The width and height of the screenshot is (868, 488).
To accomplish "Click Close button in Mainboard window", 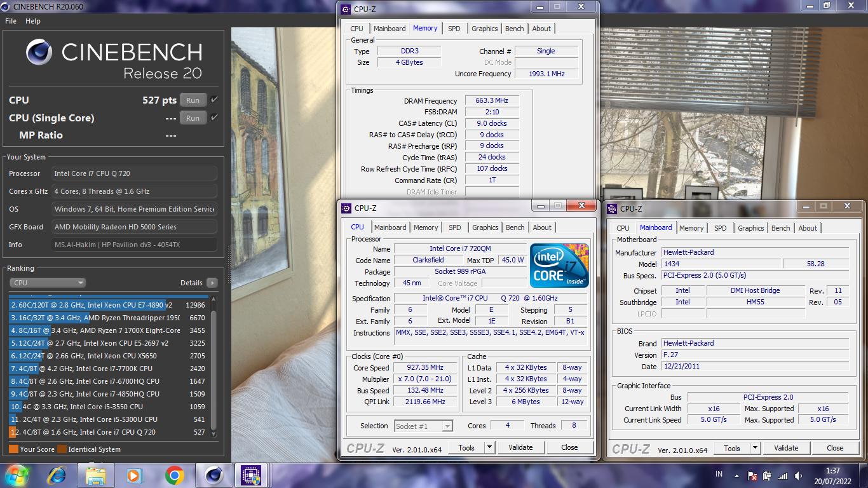I will [835, 448].
